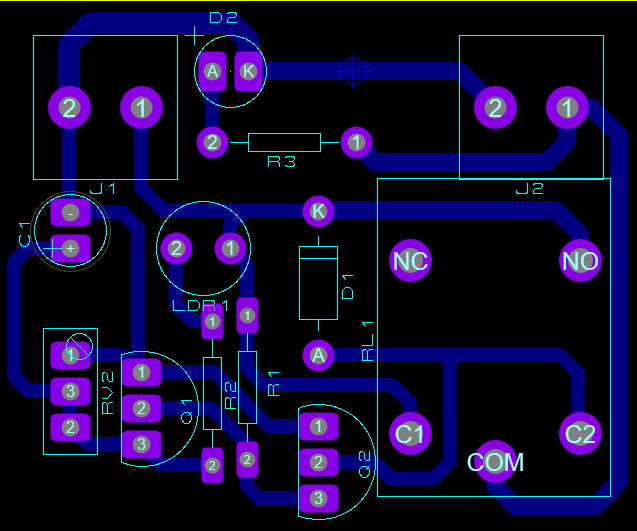Pick pad 1 of transistor Q1

pos(141,372)
